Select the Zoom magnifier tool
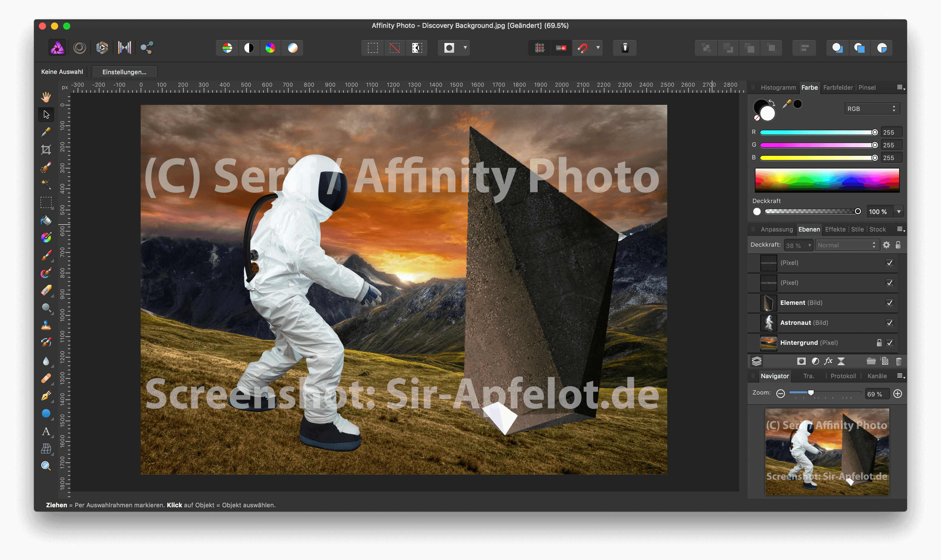The image size is (941, 560). click(x=46, y=466)
